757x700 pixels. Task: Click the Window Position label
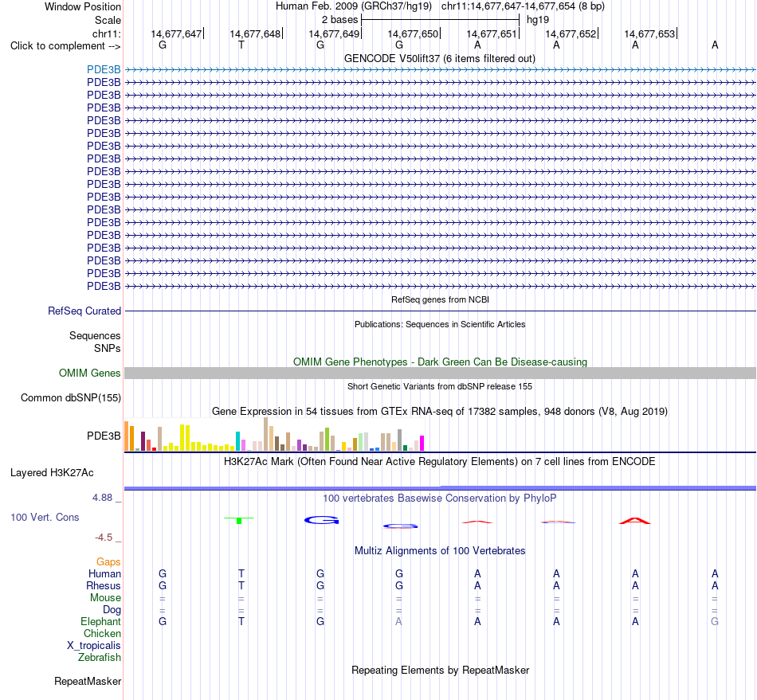83,6
